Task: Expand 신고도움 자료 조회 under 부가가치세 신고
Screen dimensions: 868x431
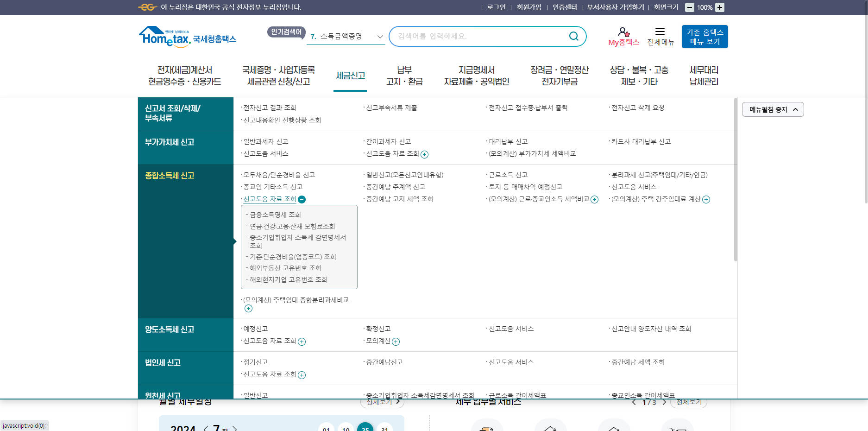Action: (424, 154)
